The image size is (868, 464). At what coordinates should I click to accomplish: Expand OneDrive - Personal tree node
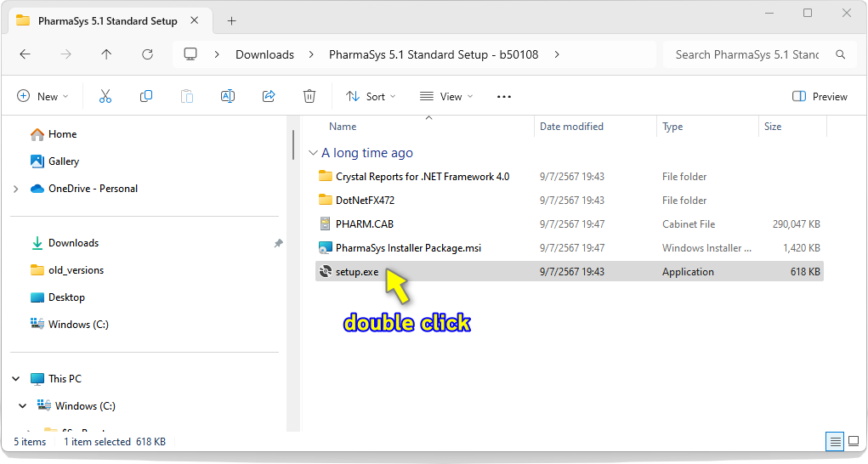15,189
